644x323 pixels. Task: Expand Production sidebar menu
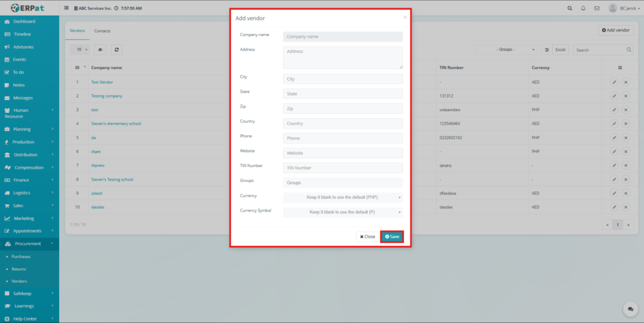(29, 142)
